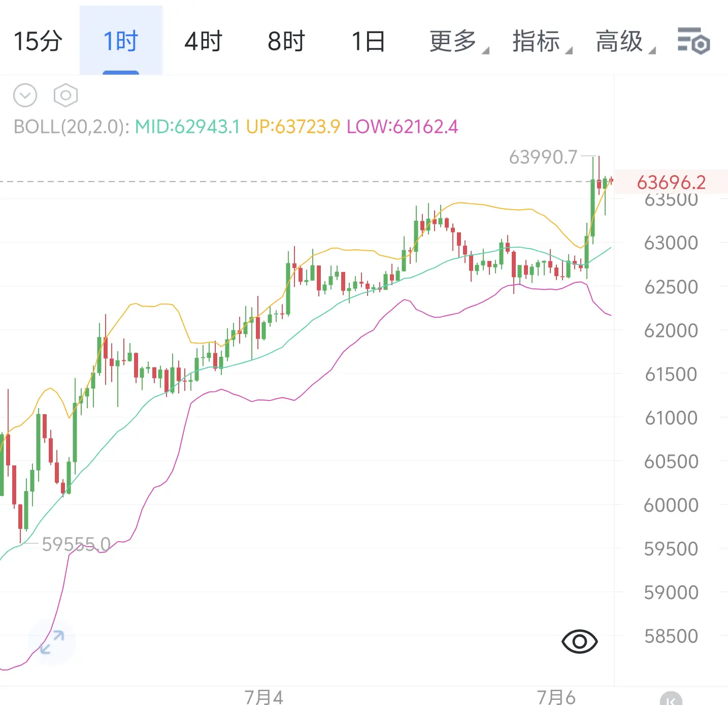The width and height of the screenshot is (728, 705).
Task: Choose the 1日 daily timeframe
Action: click(369, 41)
